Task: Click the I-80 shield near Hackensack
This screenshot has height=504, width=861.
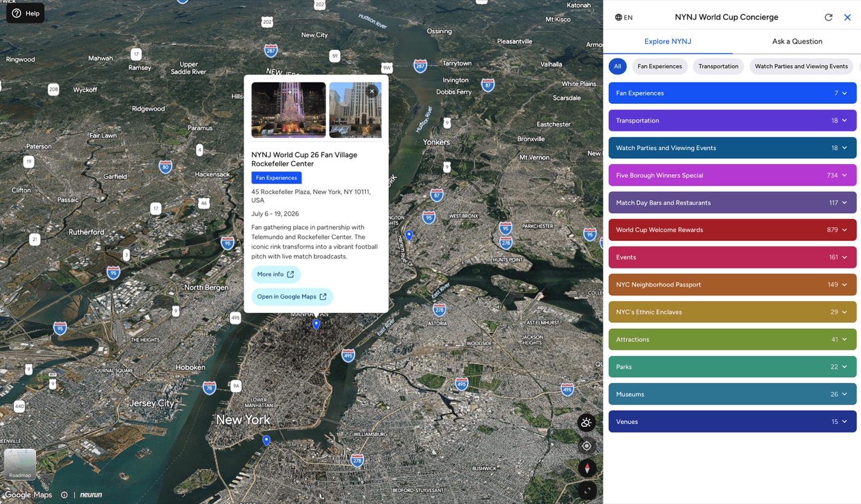Action: click(165, 166)
